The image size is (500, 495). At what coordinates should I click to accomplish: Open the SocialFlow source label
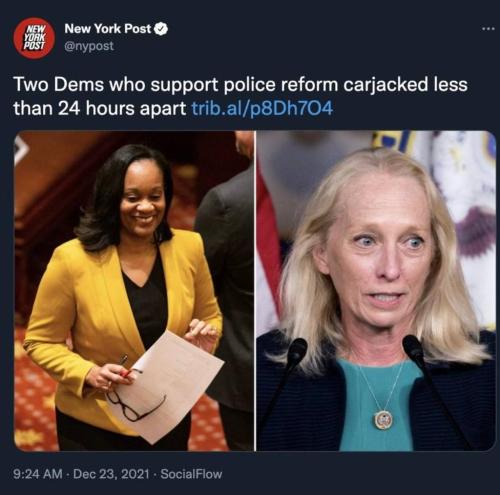tap(191, 474)
